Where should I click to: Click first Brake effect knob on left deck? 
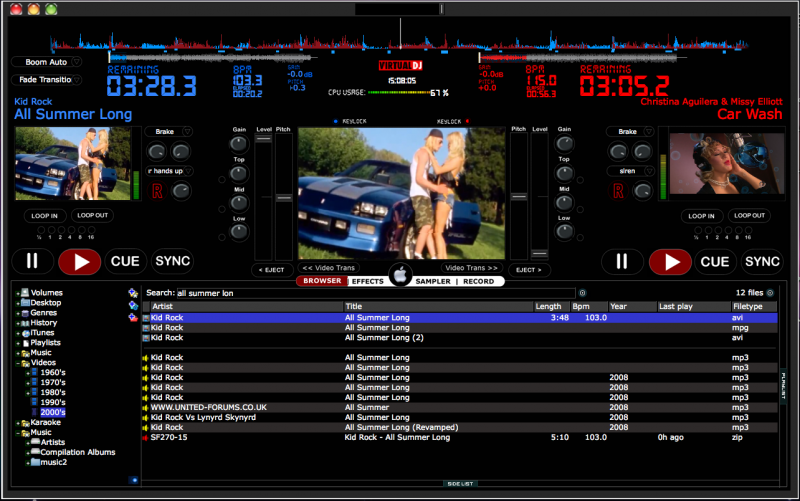click(157, 152)
